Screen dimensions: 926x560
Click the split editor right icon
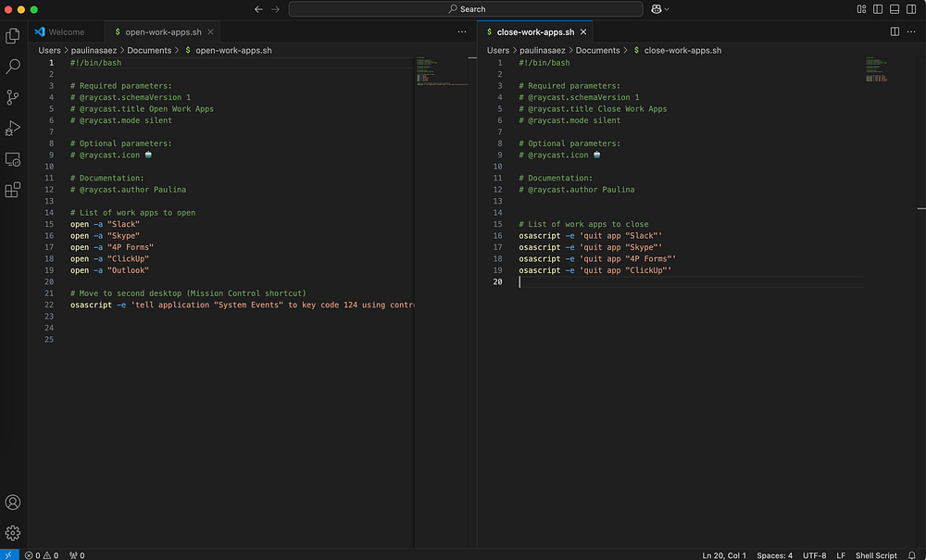pos(895,31)
